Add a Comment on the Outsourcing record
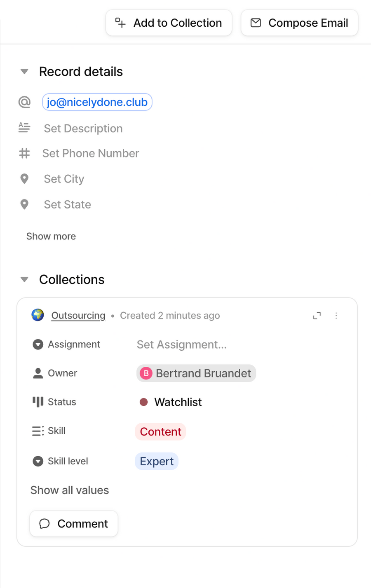The image size is (371, 588). 73,523
